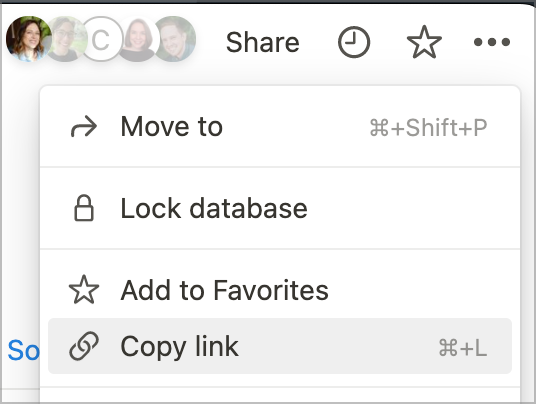
Task: Click the chain link icon beside Copy link
Action: click(x=84, y=346)
